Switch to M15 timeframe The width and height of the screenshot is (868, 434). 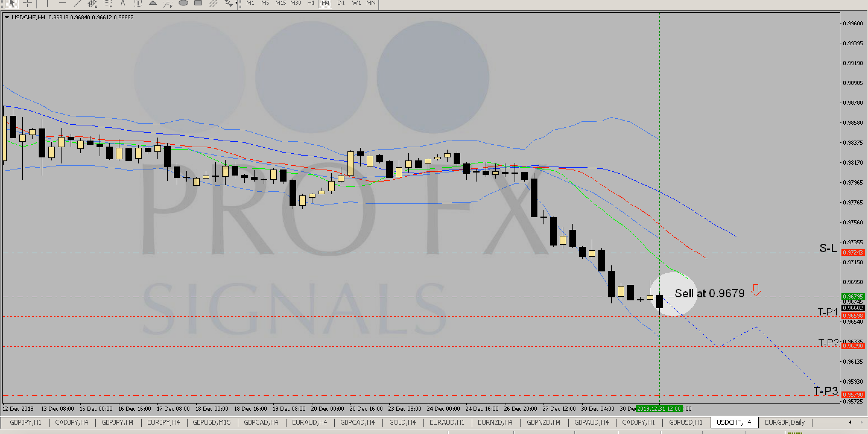click(280, 3)
